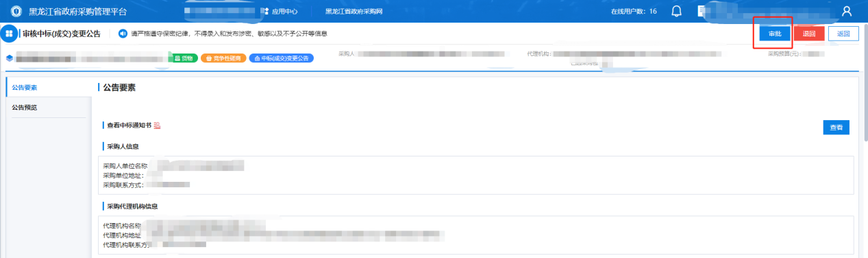
Task: Open 应用中心 in the top bar
Action: point(280,12)
